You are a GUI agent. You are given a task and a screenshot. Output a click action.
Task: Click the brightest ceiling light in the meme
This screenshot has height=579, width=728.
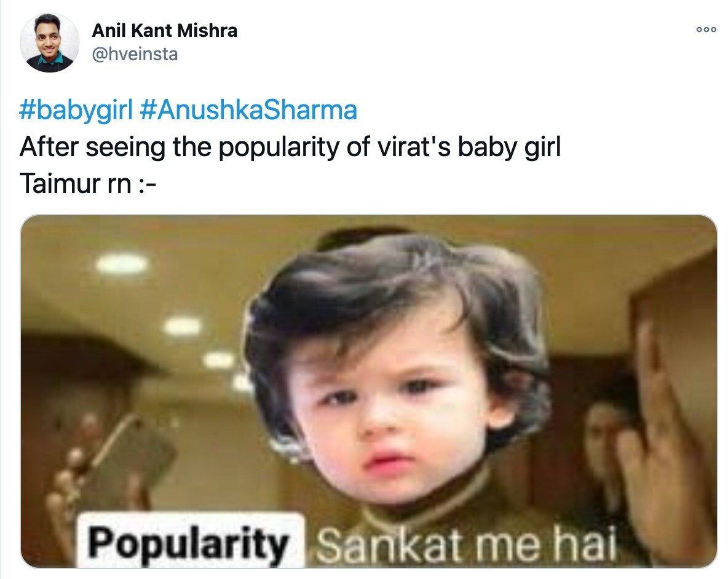point(122,264)
